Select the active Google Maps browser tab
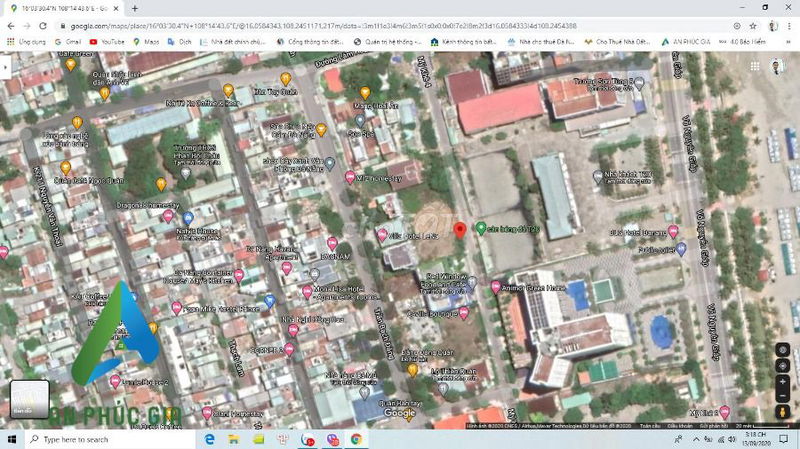The height and width of the screenshot is (449, 800). pyautogui.click(x=60, y=8)
